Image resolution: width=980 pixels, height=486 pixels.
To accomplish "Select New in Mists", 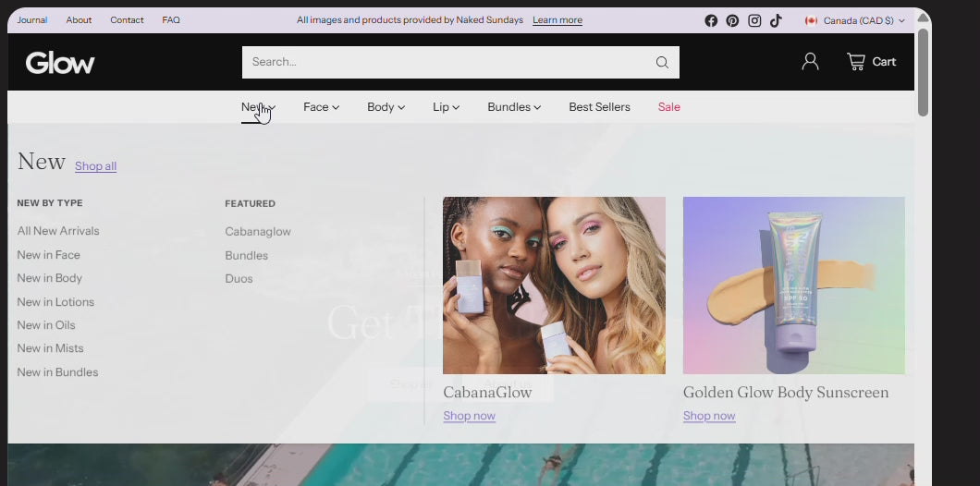I will click(50, 348).
